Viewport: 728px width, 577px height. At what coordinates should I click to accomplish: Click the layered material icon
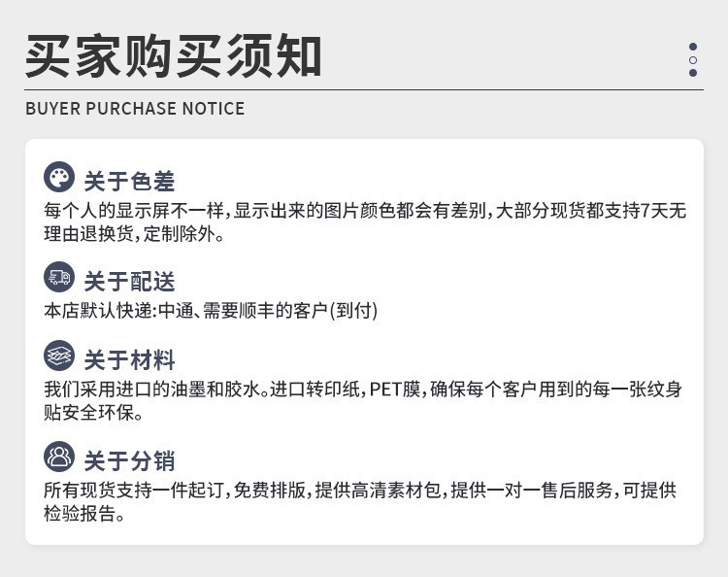(x=59, y=356)
